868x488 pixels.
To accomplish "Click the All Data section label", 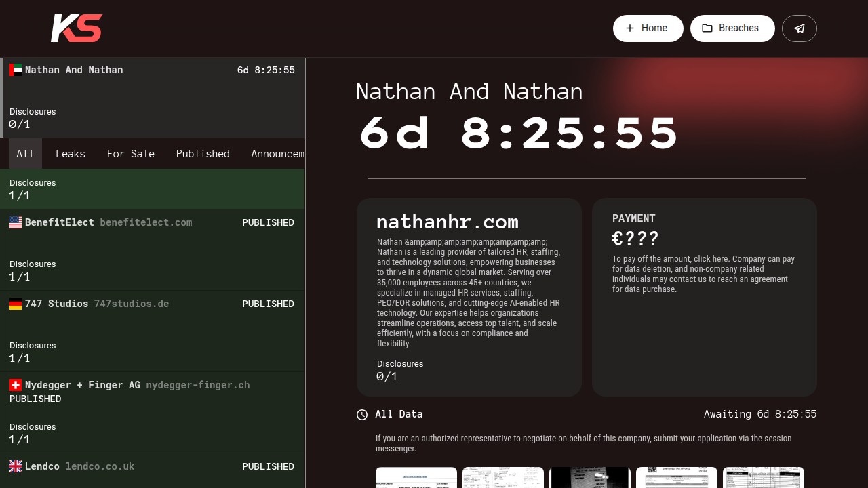I will point(399,414).
